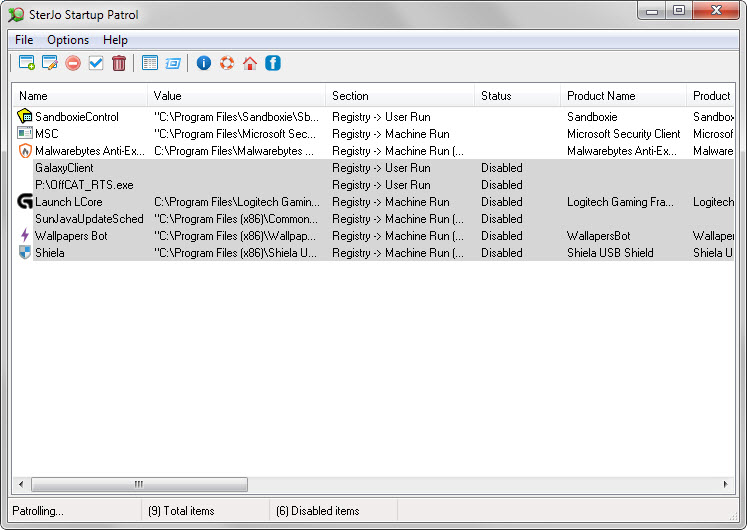Image resolution: width=747 pixels, height=530 pixels.
Task: Click the (6) Disabled items status text
Action: click(x=318, y=511)
